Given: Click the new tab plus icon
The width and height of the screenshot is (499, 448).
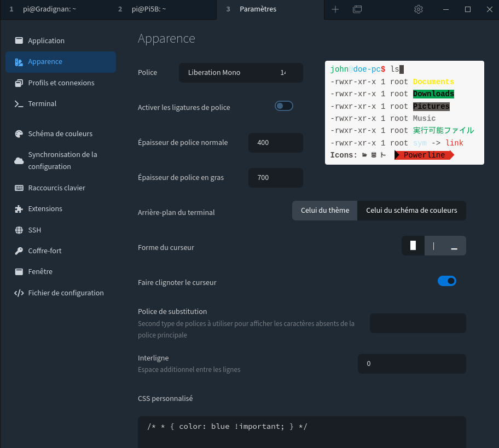Looking at the screenshot, I should (335, 9).
